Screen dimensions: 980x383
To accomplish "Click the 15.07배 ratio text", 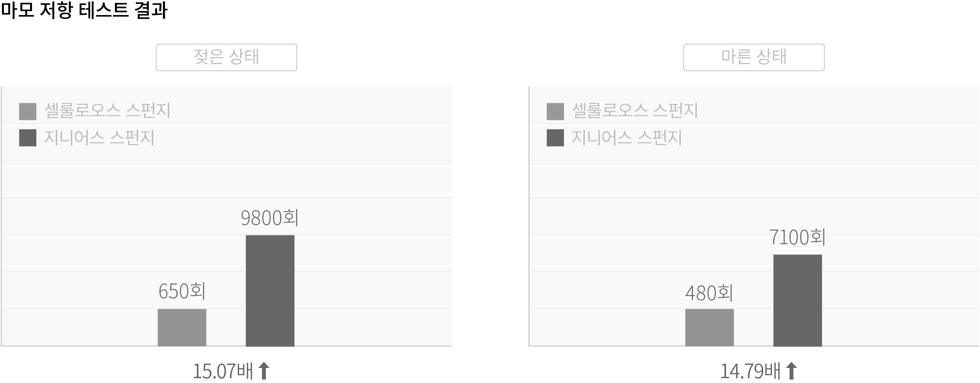I will pos(223,371).
